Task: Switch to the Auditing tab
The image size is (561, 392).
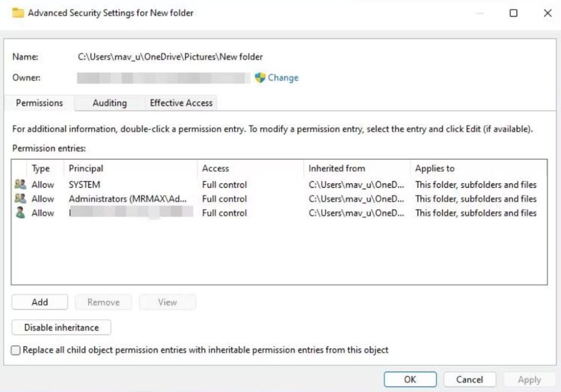Action: click(x=110, y=103)
